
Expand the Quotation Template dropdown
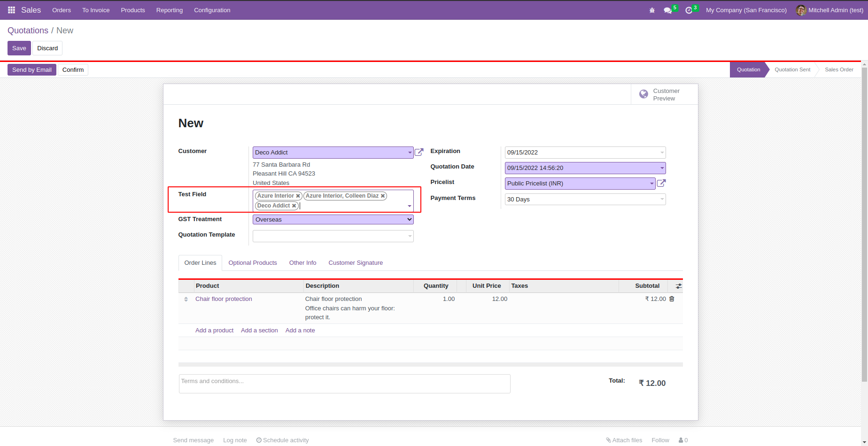[x=333, y=236]
